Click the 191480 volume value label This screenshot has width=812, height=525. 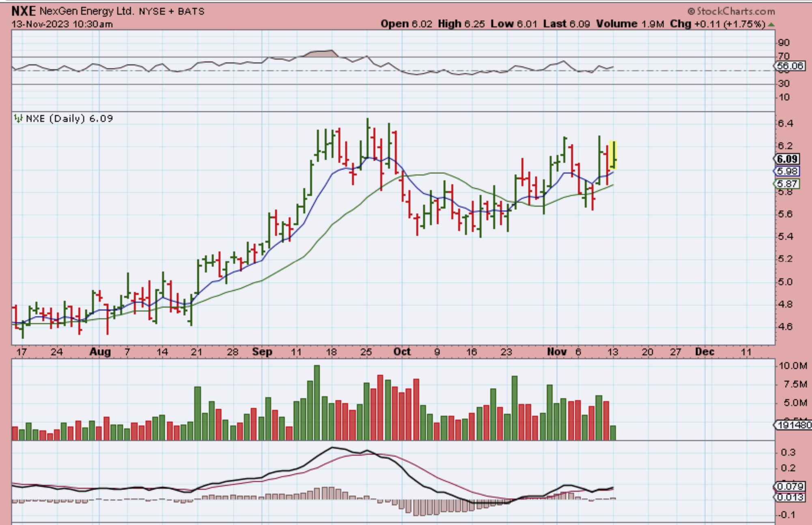794,425
